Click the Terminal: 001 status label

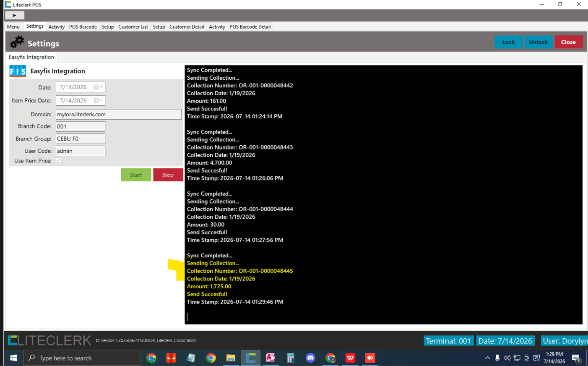[x=448, y=341]
